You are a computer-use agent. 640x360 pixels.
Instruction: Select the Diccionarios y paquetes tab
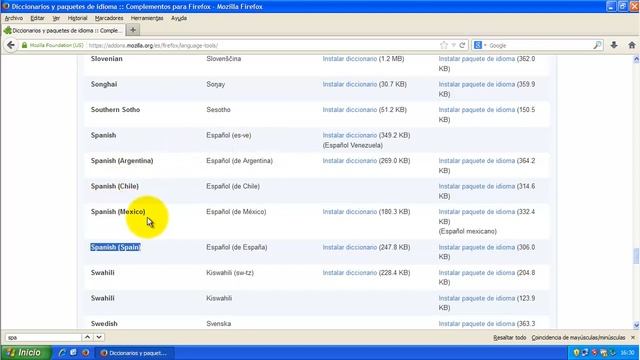(x=63, y=30)
